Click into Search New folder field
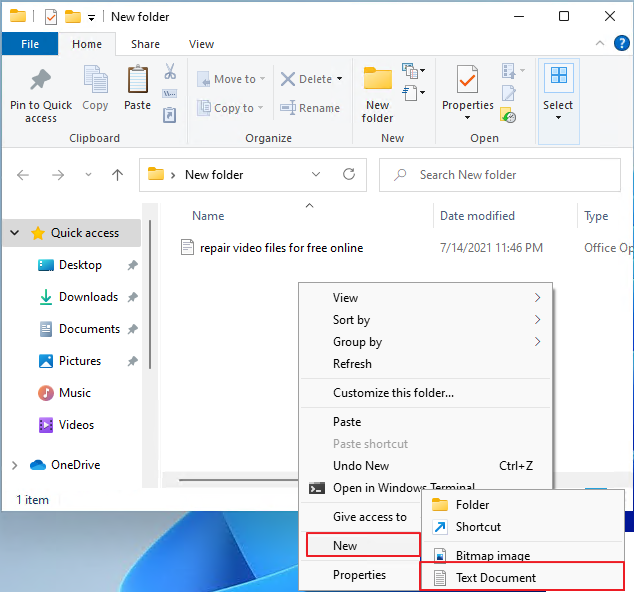634x592 pixels. point(500,175)
